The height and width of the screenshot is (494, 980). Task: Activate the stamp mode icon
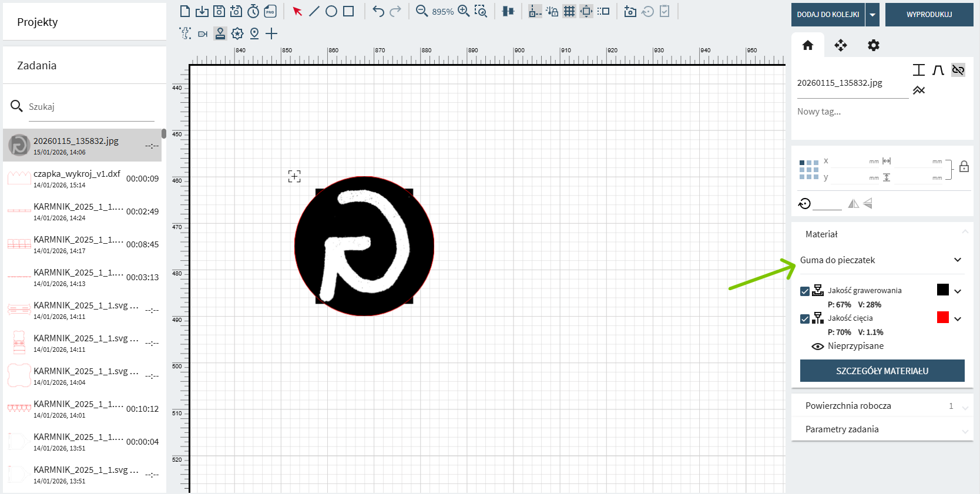220,33
